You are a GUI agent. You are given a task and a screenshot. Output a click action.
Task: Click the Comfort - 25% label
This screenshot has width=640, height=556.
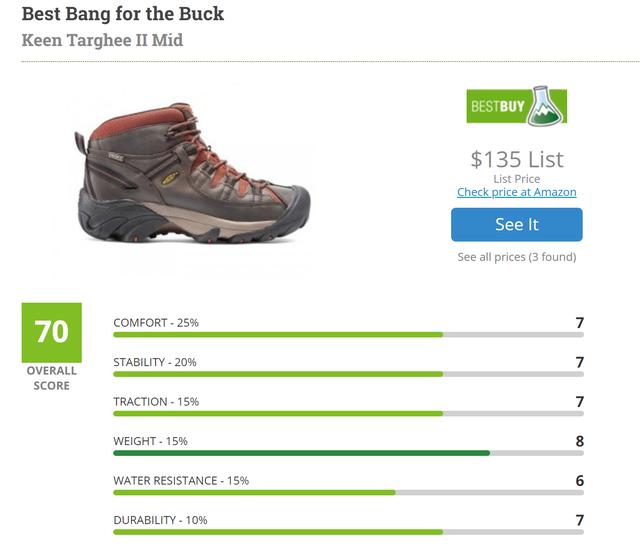(156, 322)
